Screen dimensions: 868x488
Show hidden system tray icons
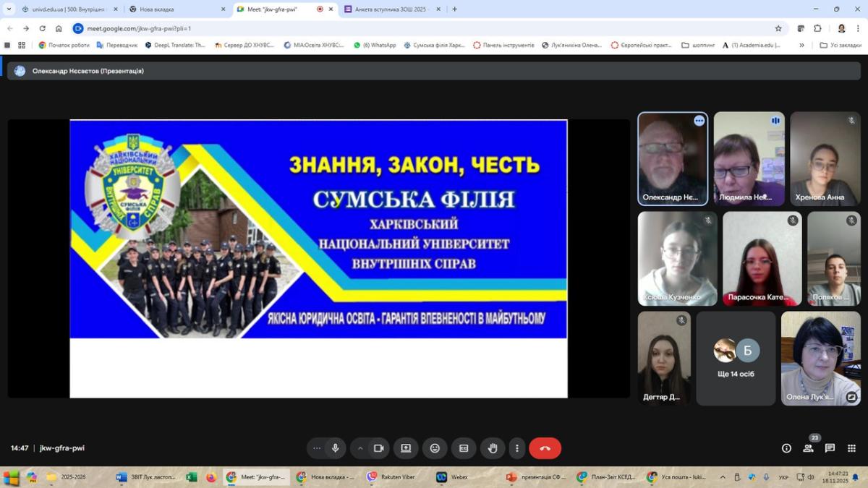click(723, 477)
